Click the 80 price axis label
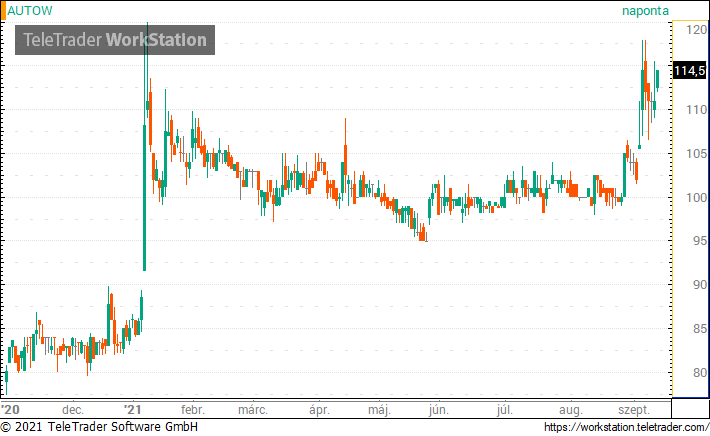Viewport: 710px width, 436px height. [x=700, y=373]
